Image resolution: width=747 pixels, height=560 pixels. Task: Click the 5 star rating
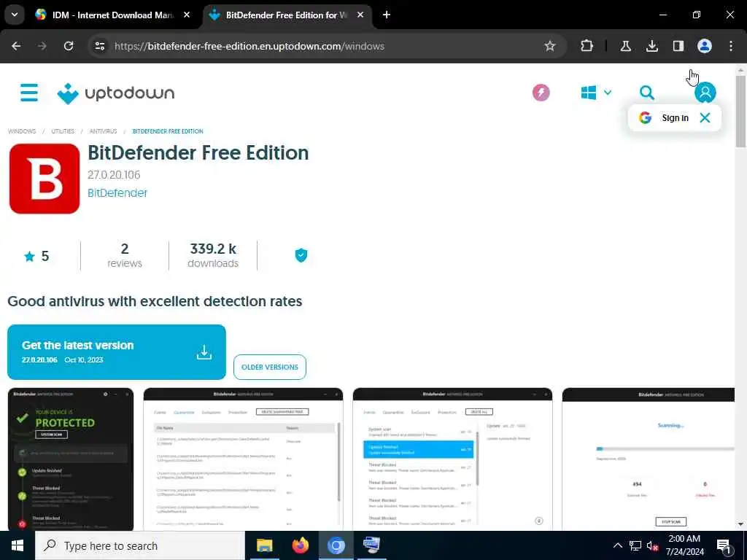(x=36, y=256)
